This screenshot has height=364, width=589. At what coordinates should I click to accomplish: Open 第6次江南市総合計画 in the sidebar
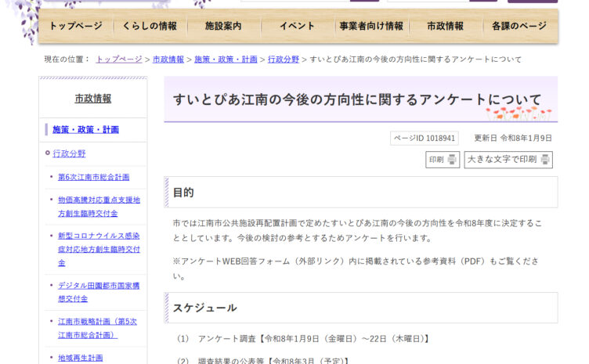click(93, 177)
